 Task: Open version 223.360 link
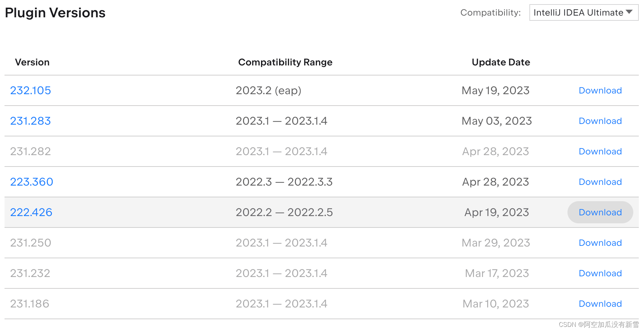[32, 182]
